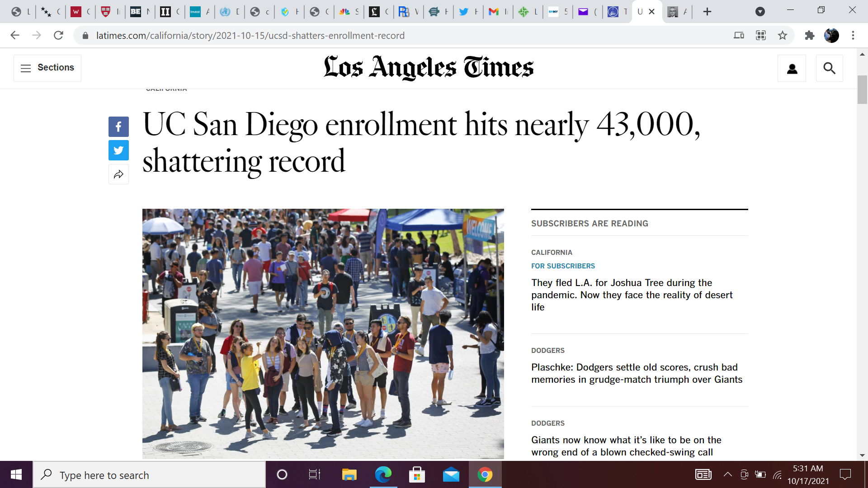Share article via Twitter icon
This screenshot has width=868, height=488.
(x=118, y=150)
